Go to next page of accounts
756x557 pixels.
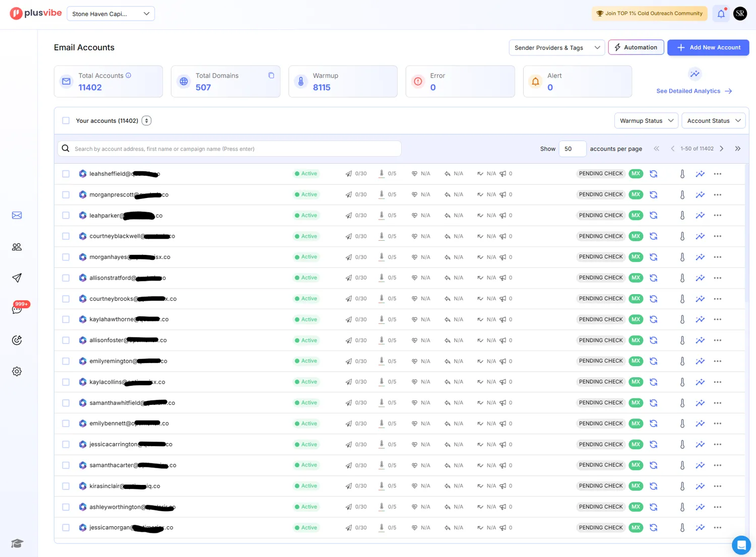(722, 149)
